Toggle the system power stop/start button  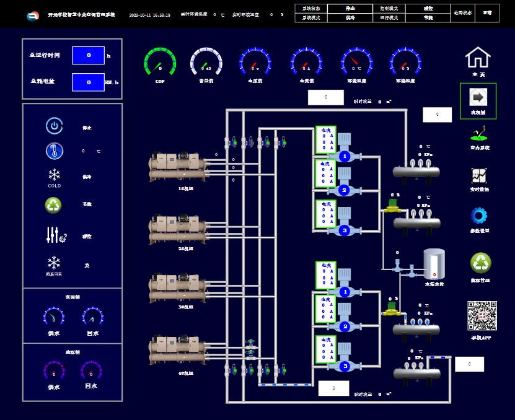[55, 126]
